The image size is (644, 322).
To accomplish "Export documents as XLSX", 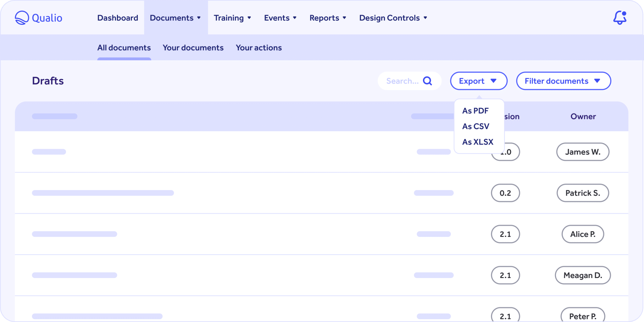I will click(478, 142).
